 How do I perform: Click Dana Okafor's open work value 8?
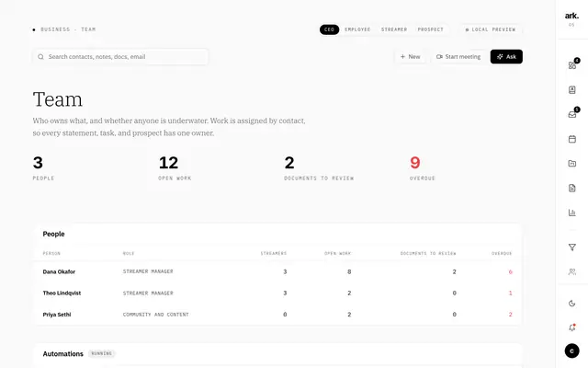coord(349,272)
